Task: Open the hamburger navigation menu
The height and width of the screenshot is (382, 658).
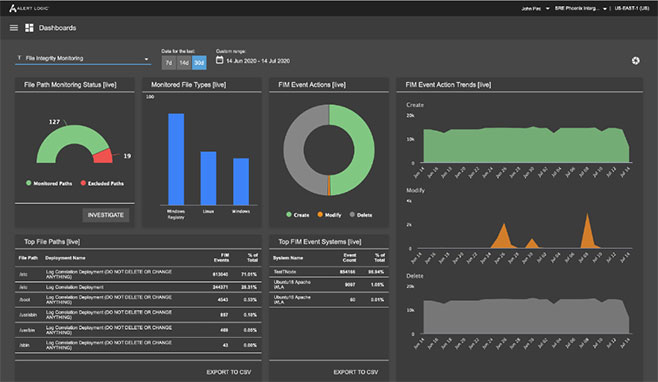Action: 14,28
